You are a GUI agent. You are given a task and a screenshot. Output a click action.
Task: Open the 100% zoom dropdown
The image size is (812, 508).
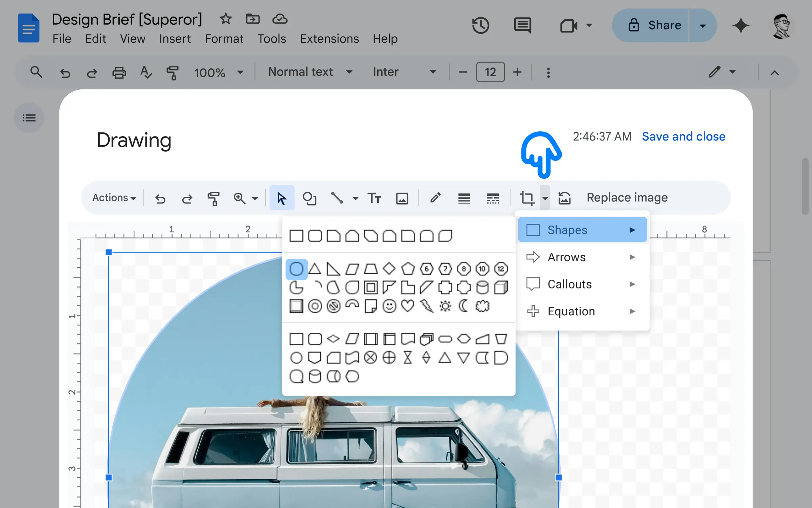pyautogui.click(x=219, y=72)
